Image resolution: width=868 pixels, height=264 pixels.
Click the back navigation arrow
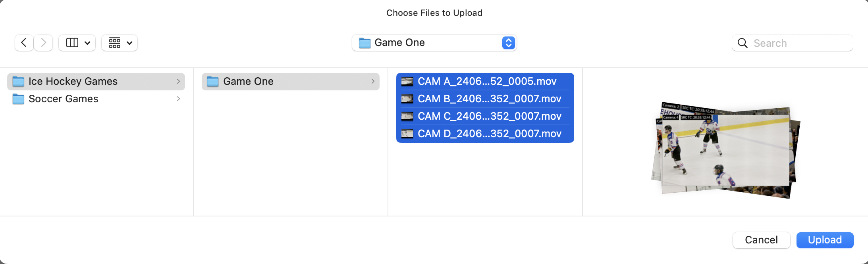tap(23, 42)
